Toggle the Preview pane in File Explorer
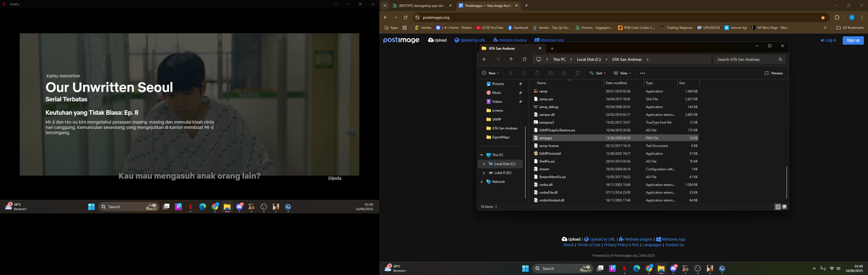Viewport: 868px width, 275px height. (774, 73)
